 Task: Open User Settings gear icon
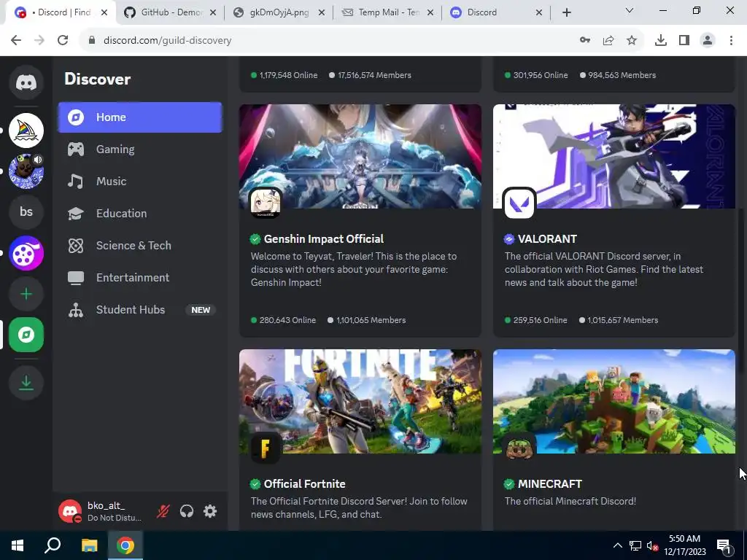(x=210, y=511)
